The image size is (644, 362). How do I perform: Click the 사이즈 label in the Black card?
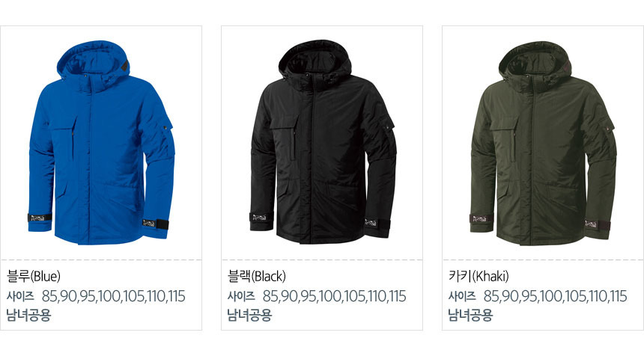[241, 296]
